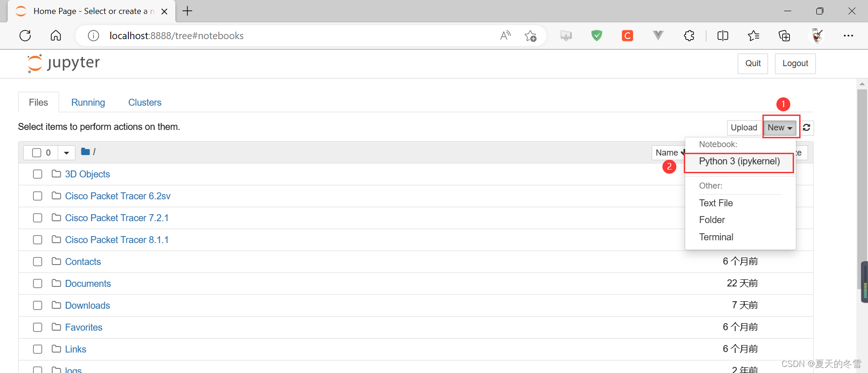Image resolution: width=868 pixels, height=373 pixels.
Task: Click the Jupyter logo
Action: 64,63
